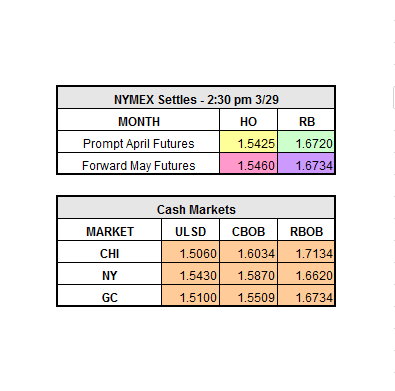Select yellow cell with 1.5425
This screenshot has height=391, width=395.
point(248,143)
